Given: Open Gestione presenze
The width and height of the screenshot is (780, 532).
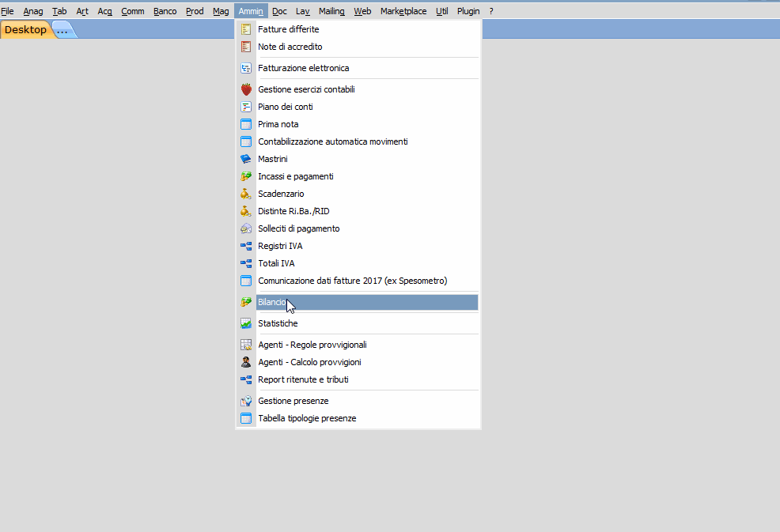Looking at the screenshot, I should click(x=367, y=402).
